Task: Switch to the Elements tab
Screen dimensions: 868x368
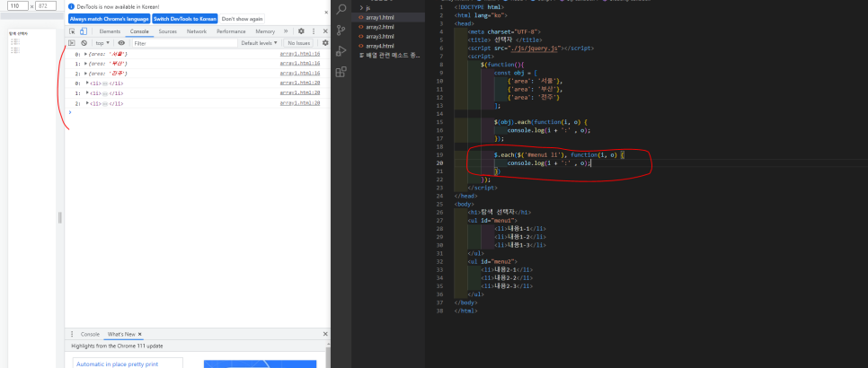Action: pyautogui.click(x=111, y=31)
